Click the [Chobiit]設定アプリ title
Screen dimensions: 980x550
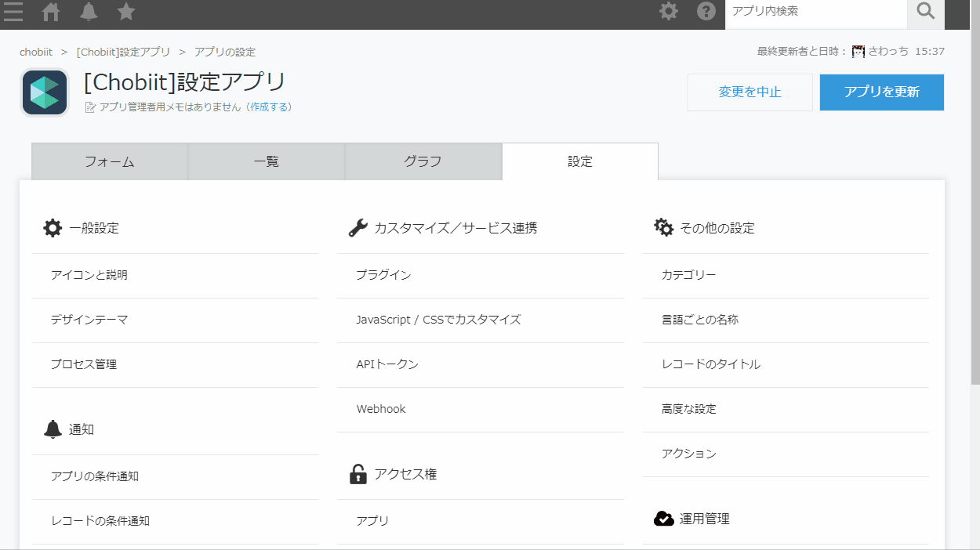[184, 82]
